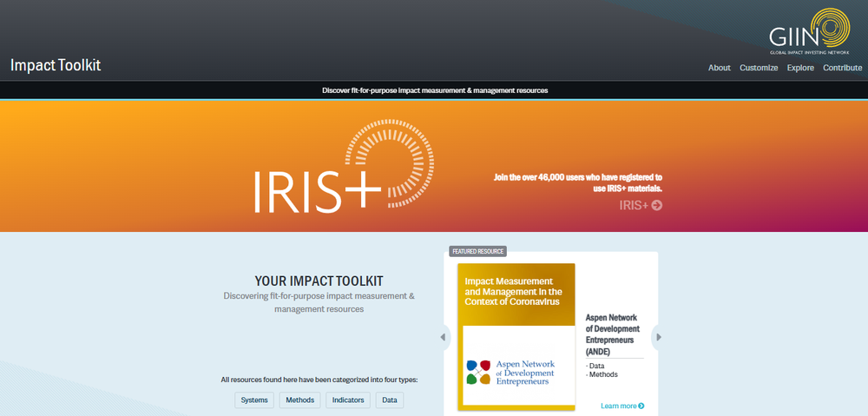Click 'Join the over 46,000 users' text
The image size is (868, 416).
coord(577,182)
